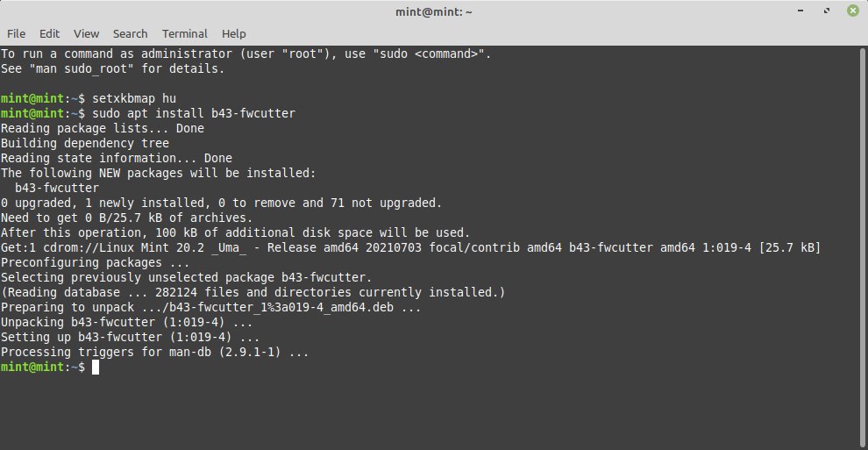Click the terminal's vertical scrollbar
Viewport: 868px width, 450px height.
[x=863, y=248]
